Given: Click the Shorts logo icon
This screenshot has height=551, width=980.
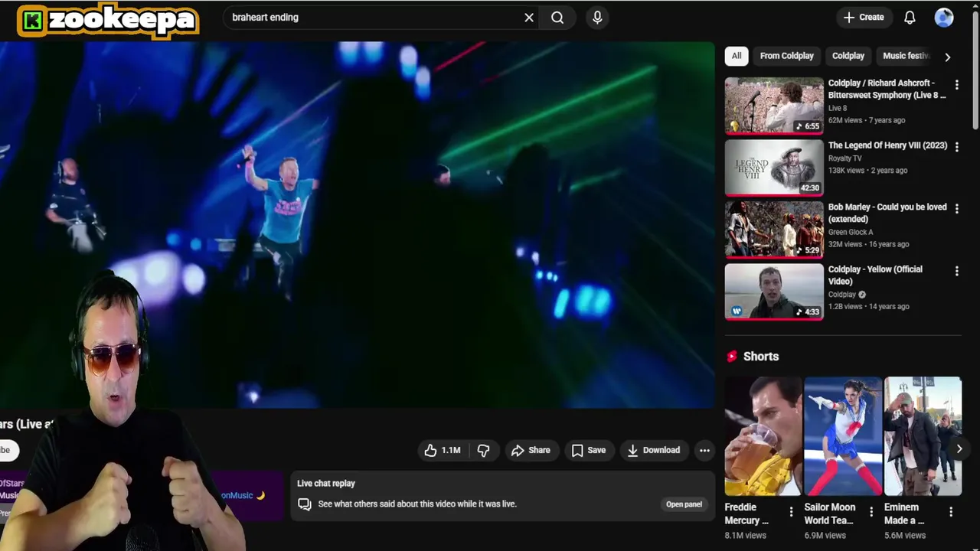Looking at the screenshot, I should tap(732, 357).
